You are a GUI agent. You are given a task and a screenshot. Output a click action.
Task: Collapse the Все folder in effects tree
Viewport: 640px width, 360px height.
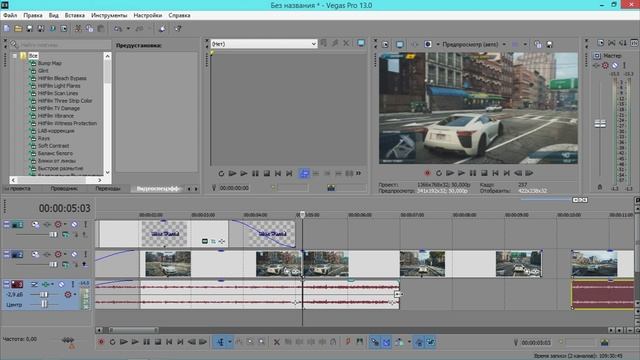[15, 56]
